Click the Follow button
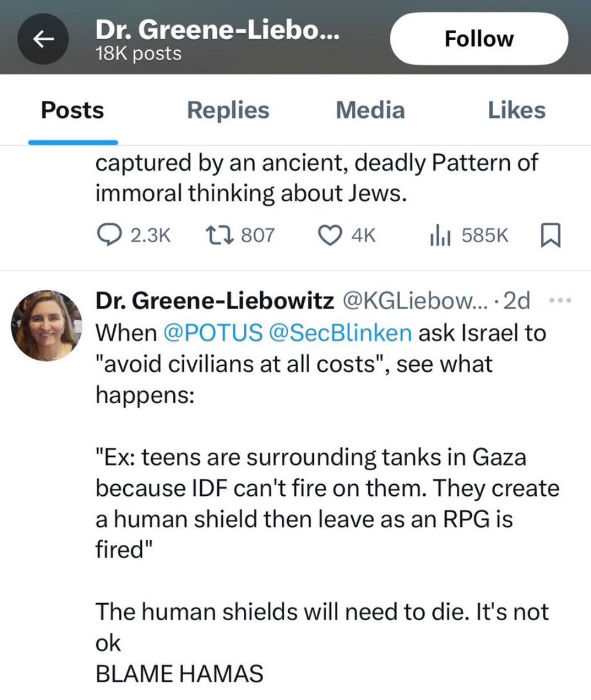The height and width of the screenshot is (700, 591). pos(478,38)
